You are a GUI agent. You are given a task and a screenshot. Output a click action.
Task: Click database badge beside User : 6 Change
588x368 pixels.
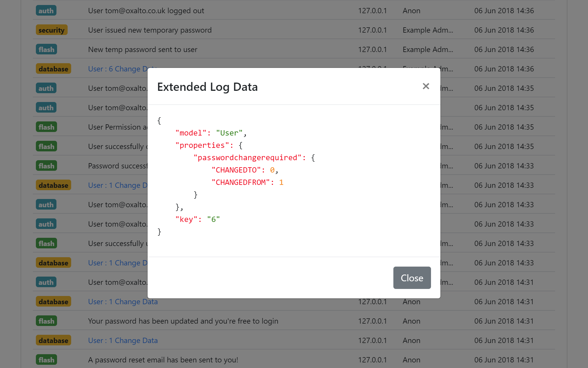click(53, 69)
